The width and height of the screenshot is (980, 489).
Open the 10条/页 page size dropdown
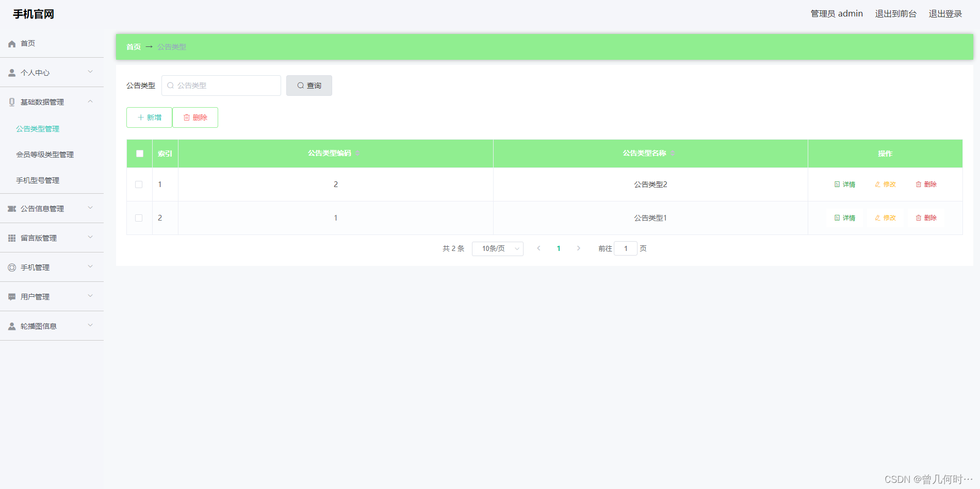tap(498, 249)
